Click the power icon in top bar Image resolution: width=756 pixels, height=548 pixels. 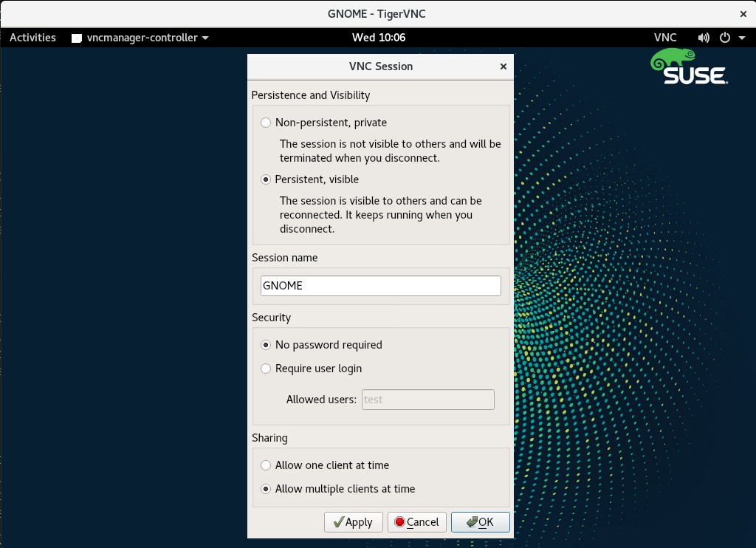[x=724, y=38]
